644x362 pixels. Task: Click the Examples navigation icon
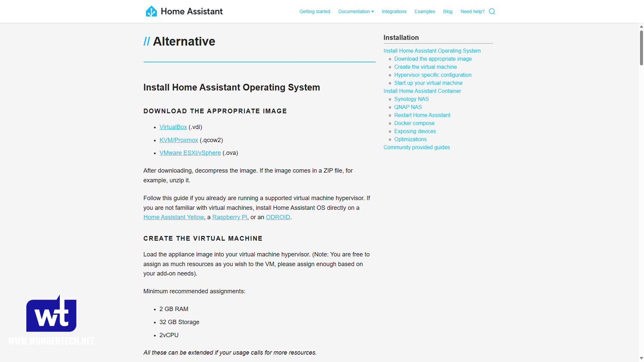click(x=425, y=11)
